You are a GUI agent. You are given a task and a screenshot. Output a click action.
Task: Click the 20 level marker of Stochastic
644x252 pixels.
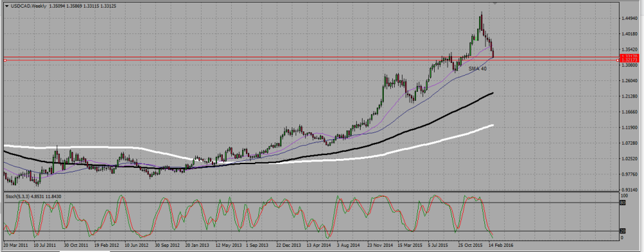point(622,231)
